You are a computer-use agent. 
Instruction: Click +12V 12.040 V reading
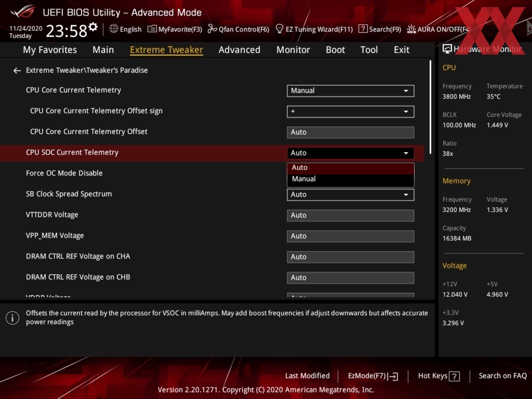[455, 294]
